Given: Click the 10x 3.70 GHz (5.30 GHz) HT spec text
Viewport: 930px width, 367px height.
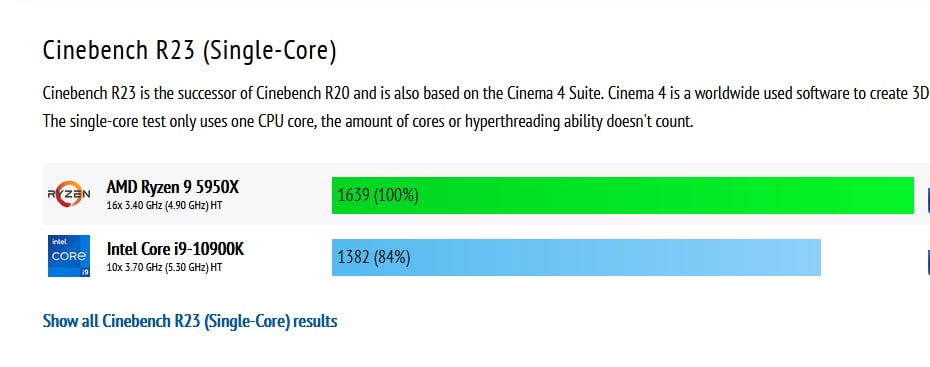Looking at the screenshot, I should click(x=164, y=267).
